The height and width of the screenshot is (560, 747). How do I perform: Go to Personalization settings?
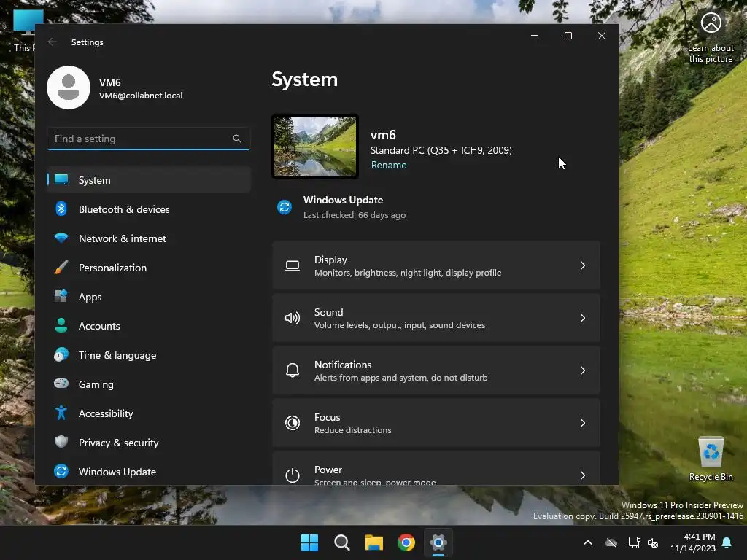point(149,268)
